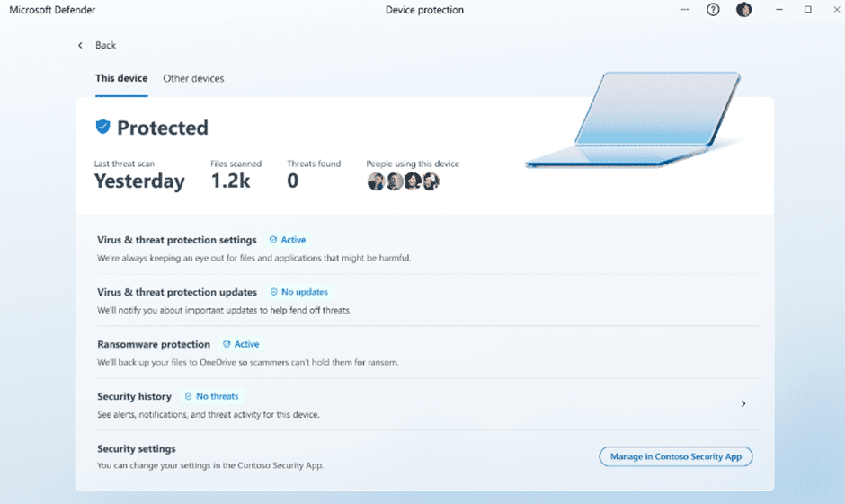845x504 pixels.
Task: Click the blue Protected shield icon
Action: pos(103,128)
